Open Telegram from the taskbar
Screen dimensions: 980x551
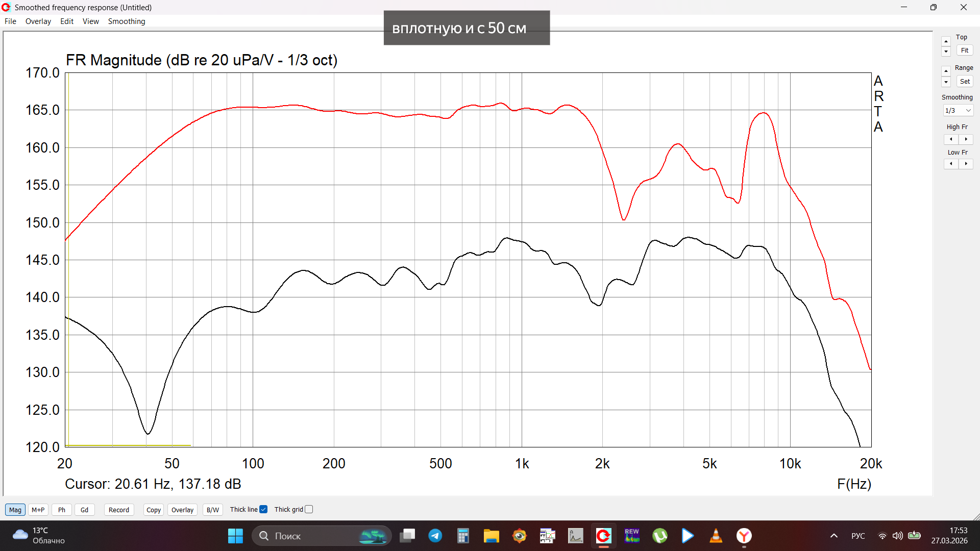click(x=435, y=536)
